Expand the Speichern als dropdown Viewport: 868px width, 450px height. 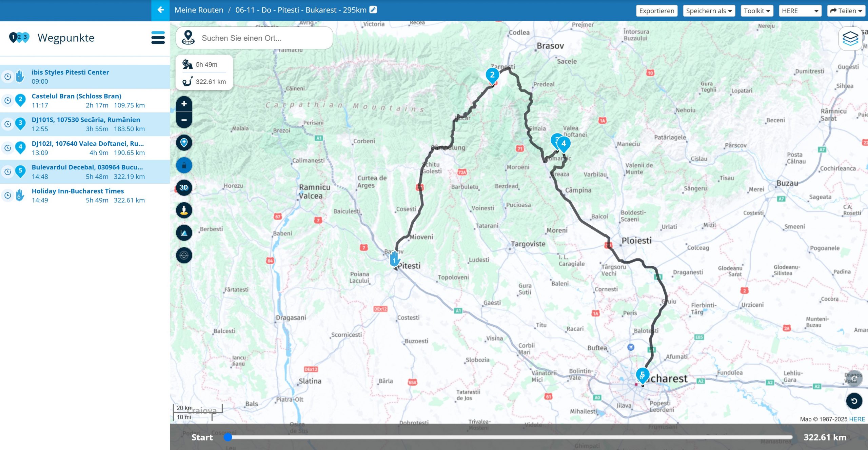click(x=709, y=11)
